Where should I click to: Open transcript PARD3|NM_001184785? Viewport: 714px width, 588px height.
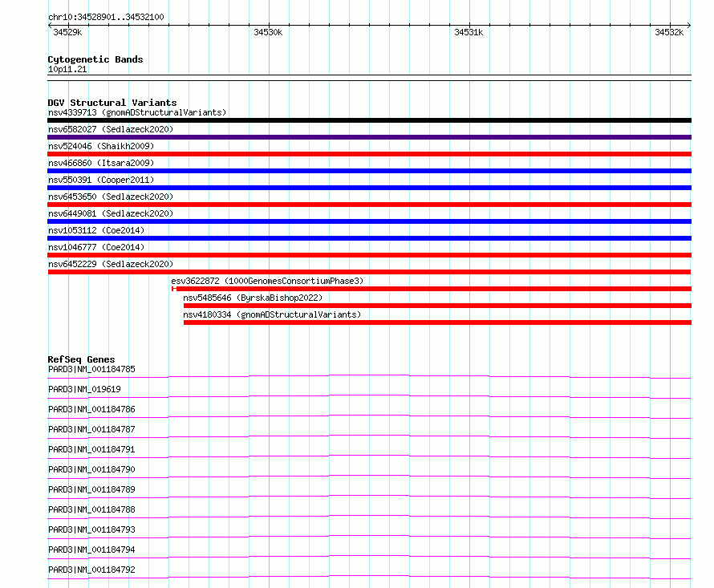click(91, 369)
